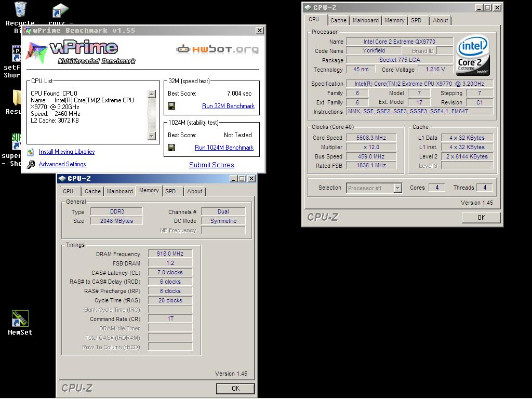This screenshot has width=532, height=399.
Task: Click the 7.004 sec best score text
Action: pos(239,94)
